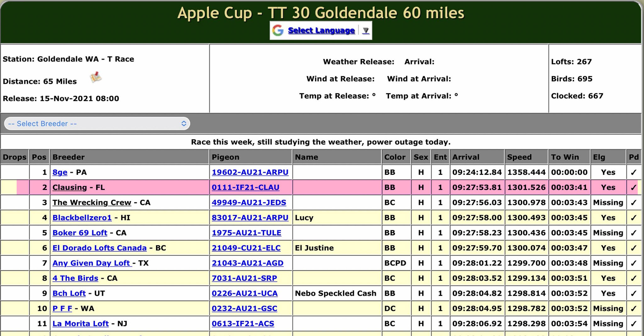Click the Drops column header
644x336 pixels.
pos(14,157)
